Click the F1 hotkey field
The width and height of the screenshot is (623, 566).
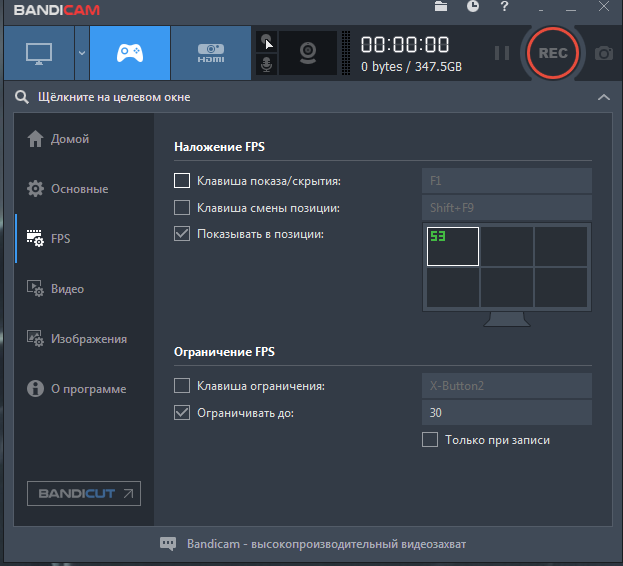click(x=507, y=181)
